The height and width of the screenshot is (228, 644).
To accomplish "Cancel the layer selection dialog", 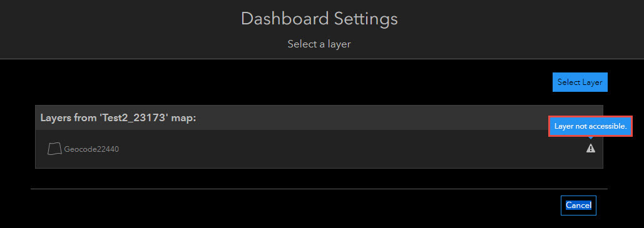I will [x=578, y=205].
